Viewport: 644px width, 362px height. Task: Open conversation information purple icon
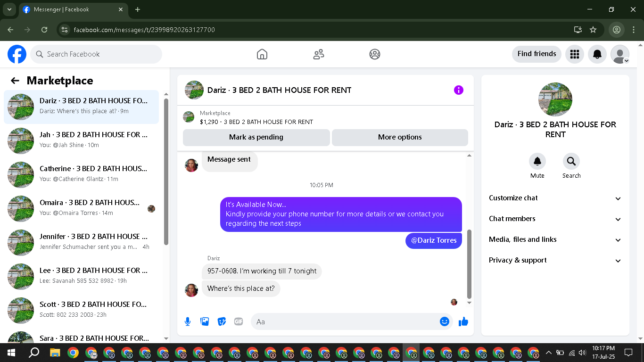459,90
